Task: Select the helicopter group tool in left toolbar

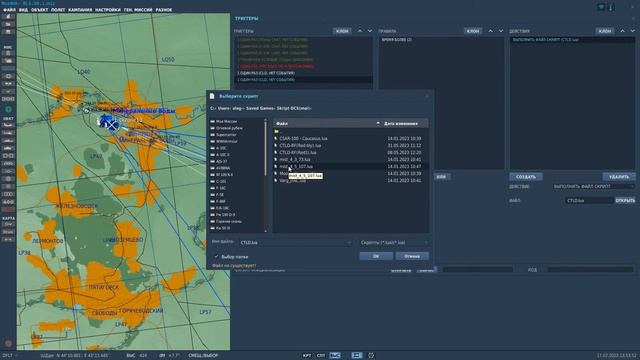Action: (8, 133)
